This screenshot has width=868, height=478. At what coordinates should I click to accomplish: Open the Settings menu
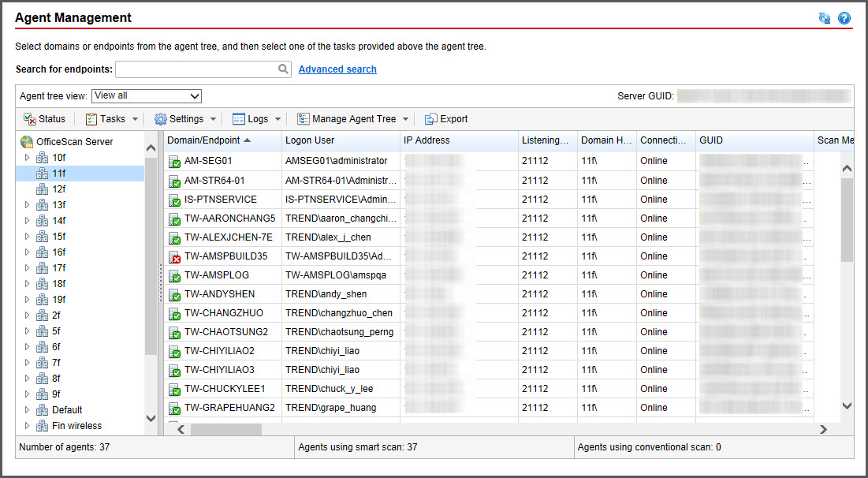pyautogui.click(x=185, y=119)
